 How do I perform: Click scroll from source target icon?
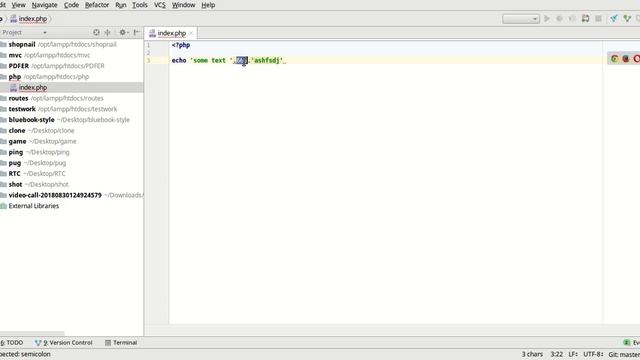(x=96, y=32)
